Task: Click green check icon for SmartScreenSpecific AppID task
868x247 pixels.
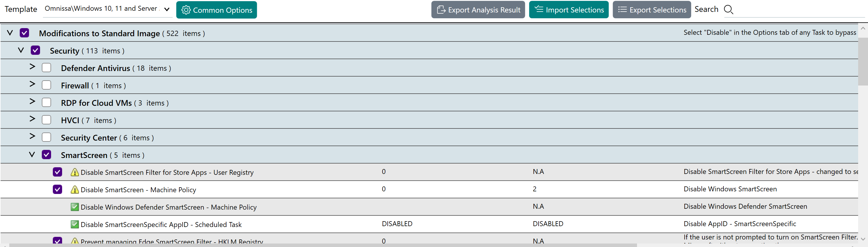Action: pyautogui.click(x=75, y=224)
